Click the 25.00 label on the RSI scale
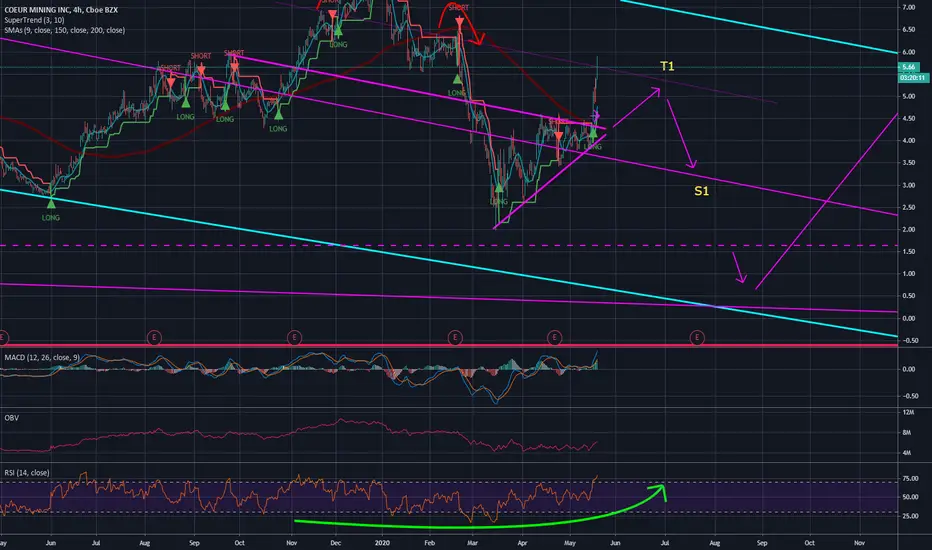 click(910, 516)
